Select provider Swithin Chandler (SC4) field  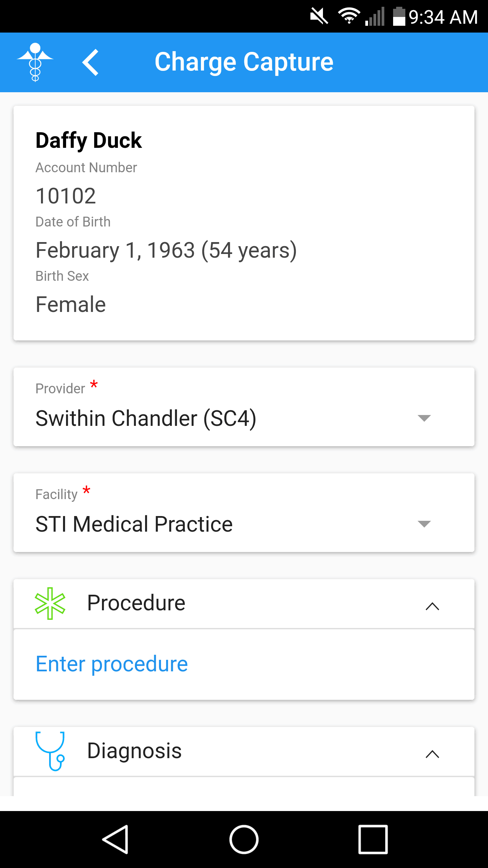coord(146,418)
